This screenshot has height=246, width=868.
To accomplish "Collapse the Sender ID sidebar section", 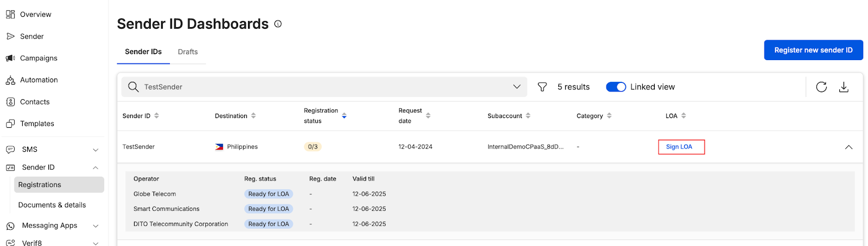I will [x=95, y=167].
